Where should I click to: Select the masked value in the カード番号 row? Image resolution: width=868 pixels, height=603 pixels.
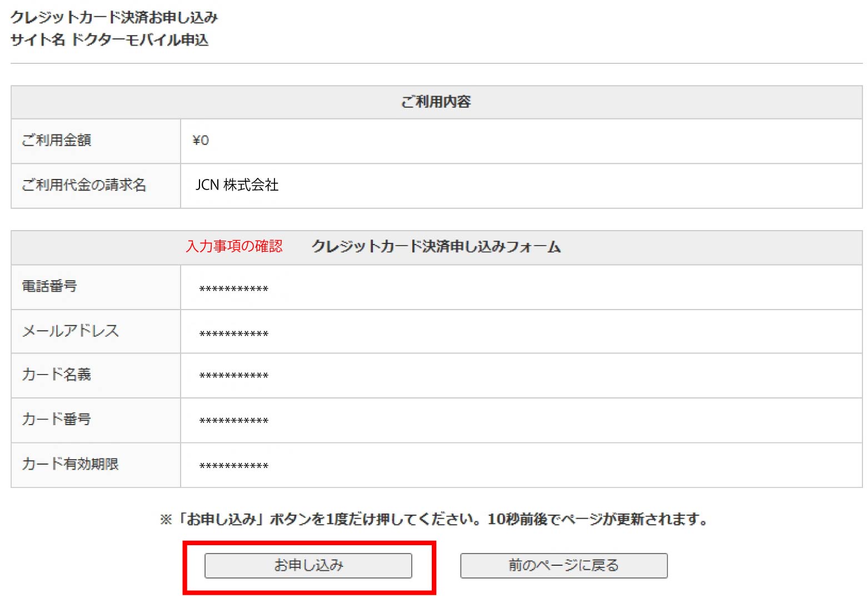pyautogui.click(x=234, y=421)
